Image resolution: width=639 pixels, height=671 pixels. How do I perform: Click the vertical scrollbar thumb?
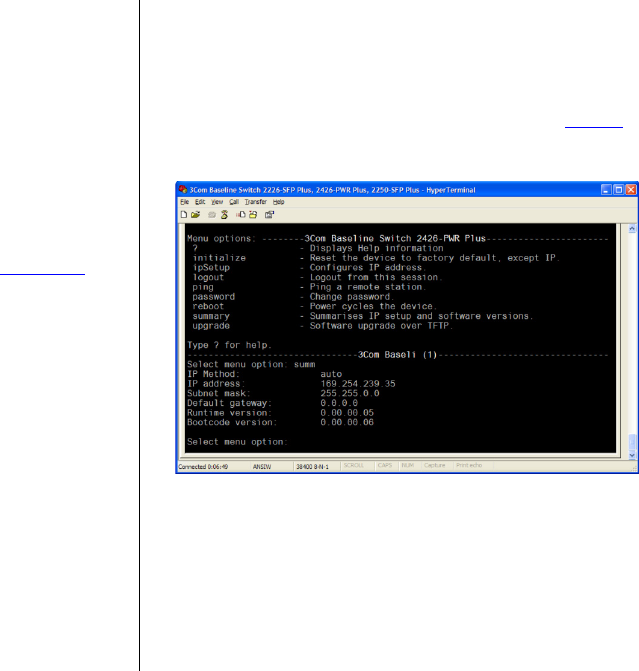click(x=632, y=442)
